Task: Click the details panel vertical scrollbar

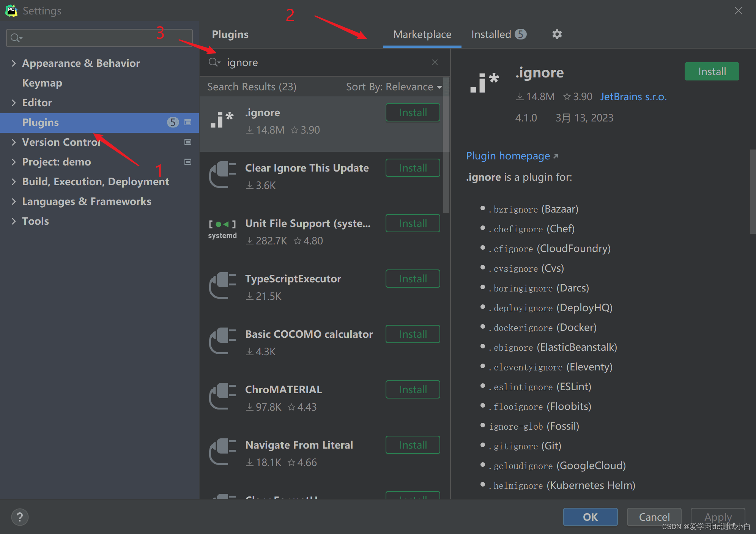Action: pos(753,192)
